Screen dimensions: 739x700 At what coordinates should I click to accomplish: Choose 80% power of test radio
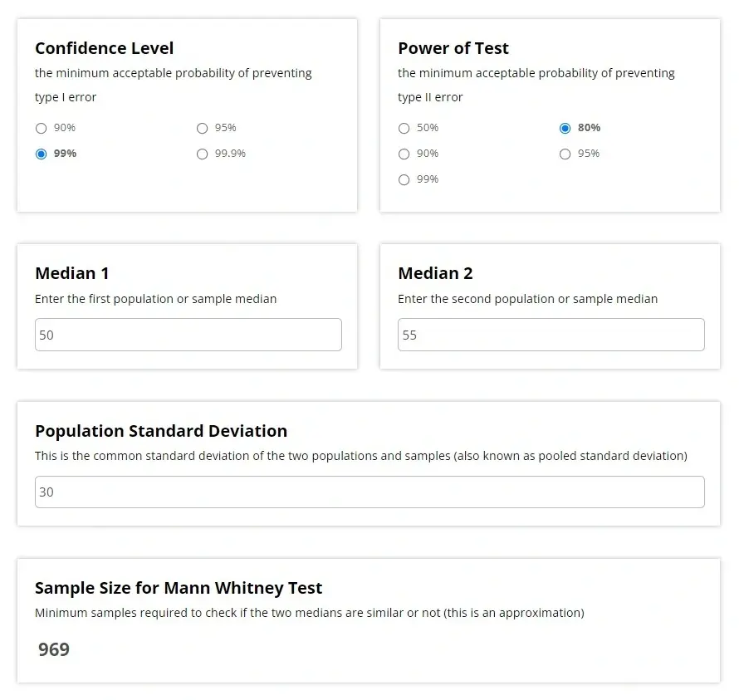click(x=565, y=128)
